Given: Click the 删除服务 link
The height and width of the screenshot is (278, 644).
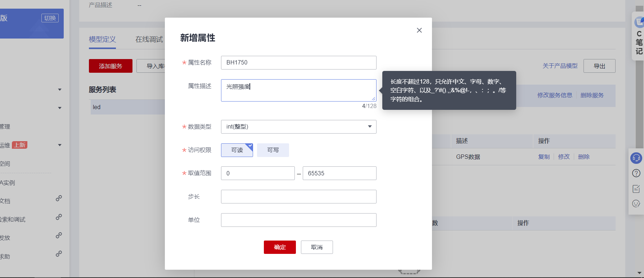Looking at the screenshot, I should click(592, 95).
